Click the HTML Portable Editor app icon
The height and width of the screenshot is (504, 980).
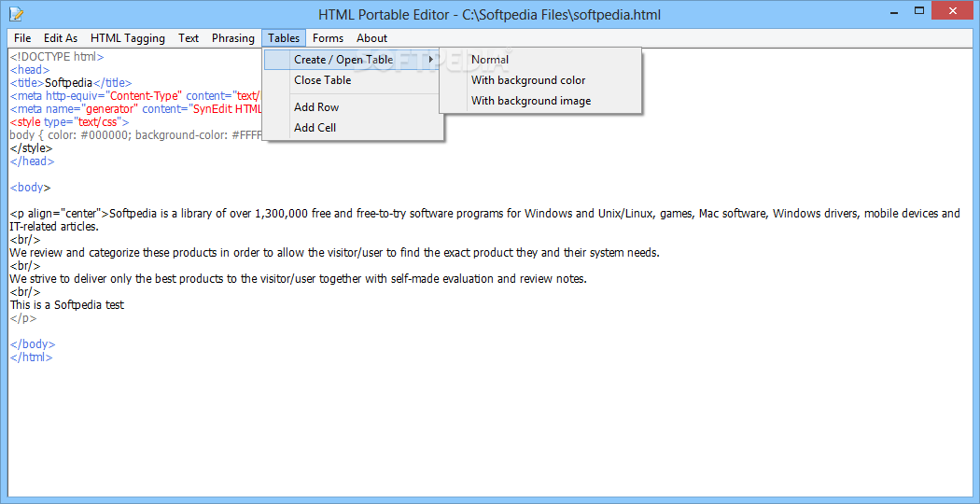[16, 13]
